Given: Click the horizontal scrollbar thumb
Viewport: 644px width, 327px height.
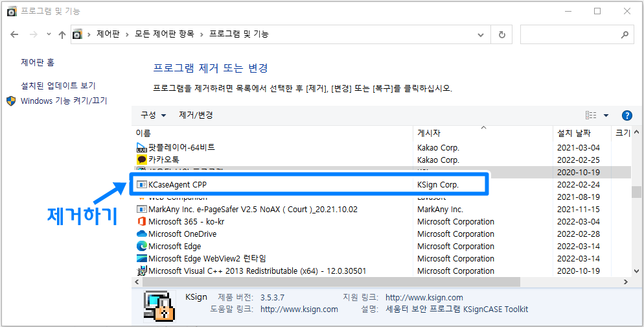Looking at the screenshot, I should 331,282.
